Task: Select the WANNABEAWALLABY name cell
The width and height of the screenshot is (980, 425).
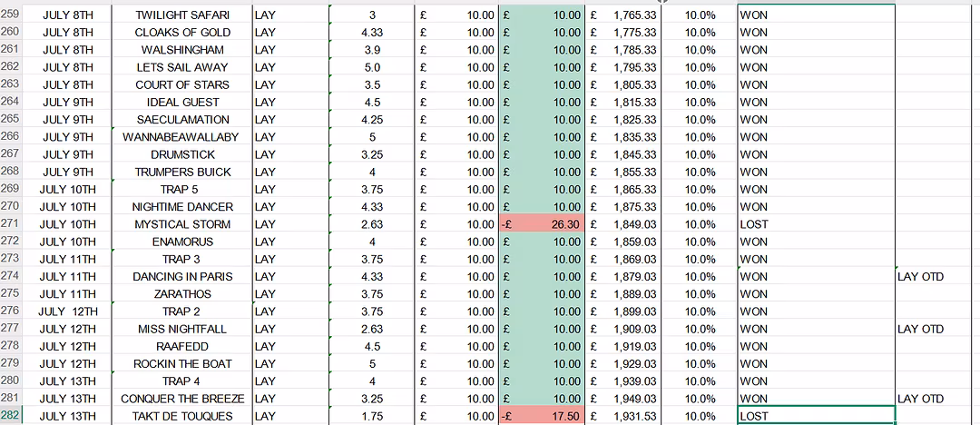Action: click(182, 137)
